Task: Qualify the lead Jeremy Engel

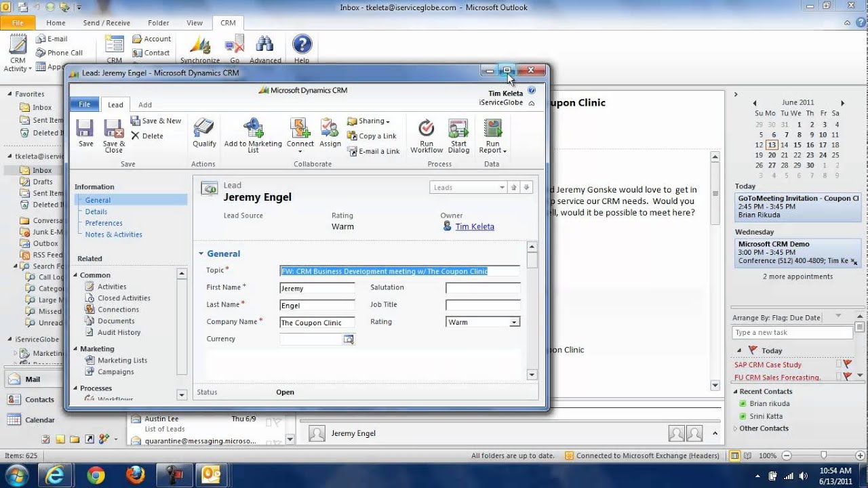Action: [x=204, y=133]
